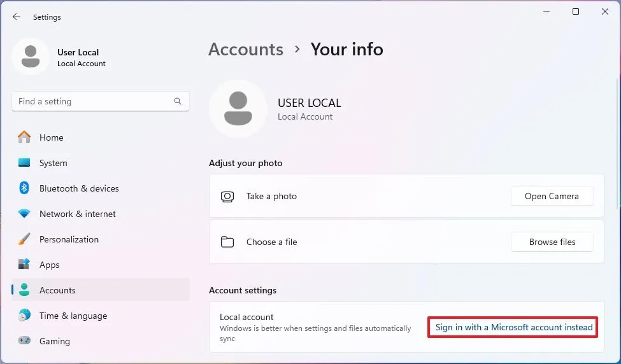Open Gaming settings
The height and width of the screenshot is (364, 621).
click(101, 341)
